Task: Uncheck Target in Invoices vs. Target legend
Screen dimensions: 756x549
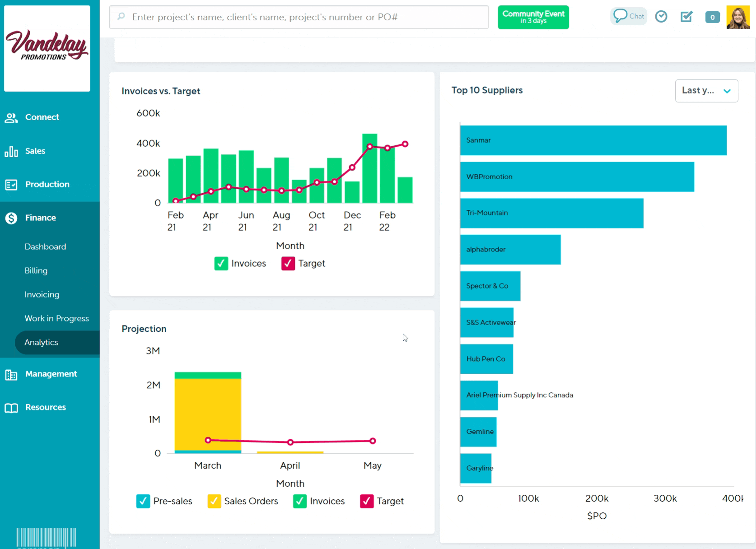Action: coord(288,263)
